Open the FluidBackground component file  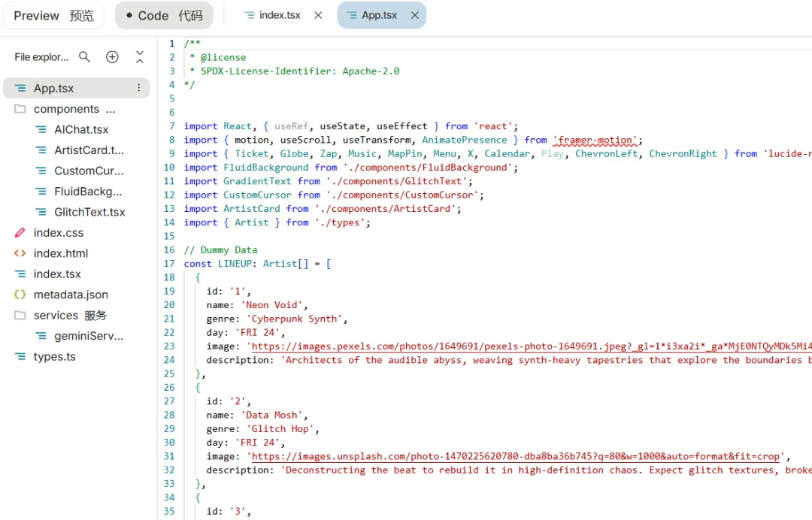[78, 192]
